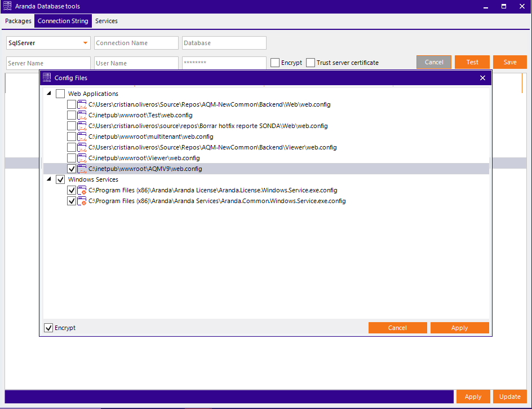
Task: Click the Save connection button
Action: [510, 62]
